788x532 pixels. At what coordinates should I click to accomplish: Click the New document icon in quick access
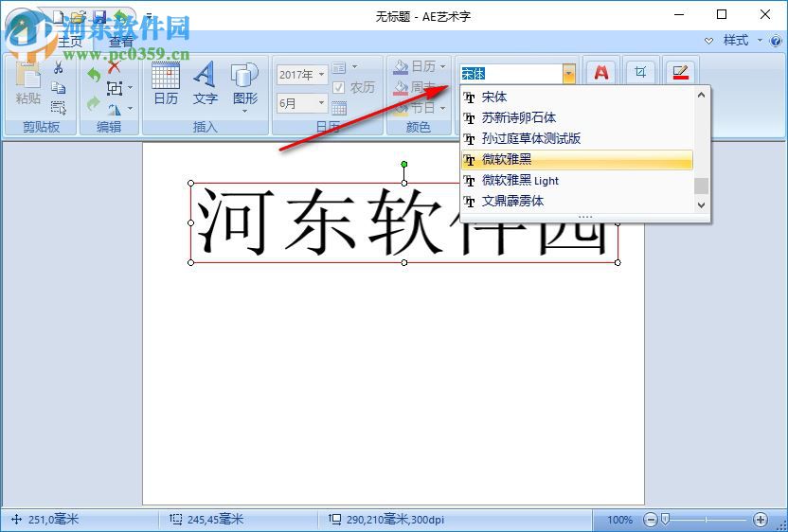(59, 18)
